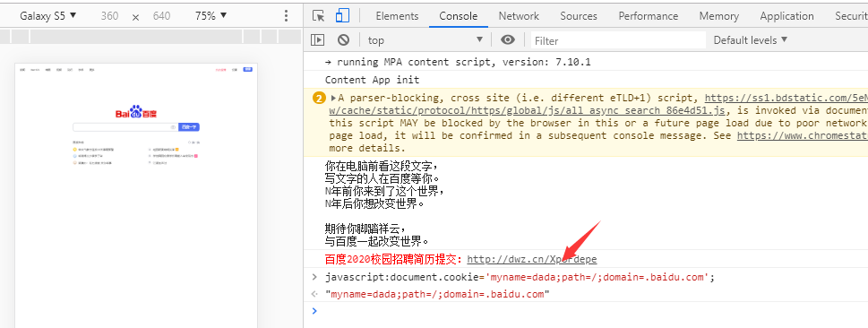Click red text '百度2020校园招聘简历提交:'

pos(393,259)
